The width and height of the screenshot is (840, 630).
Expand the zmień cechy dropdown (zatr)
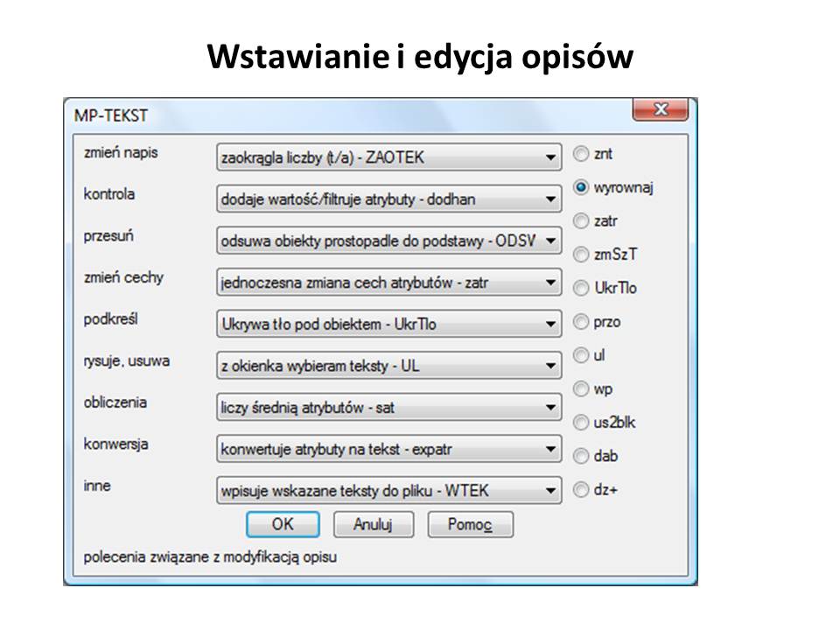(388, 283)
